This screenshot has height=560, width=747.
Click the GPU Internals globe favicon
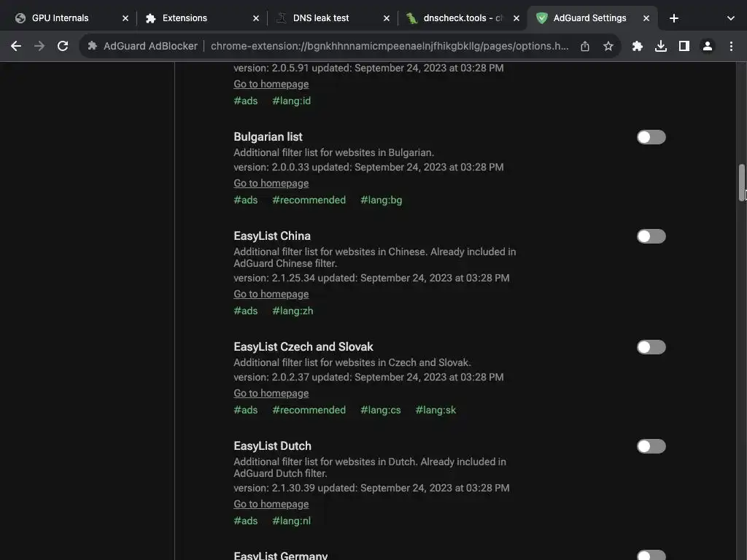[x=20, y=18]
